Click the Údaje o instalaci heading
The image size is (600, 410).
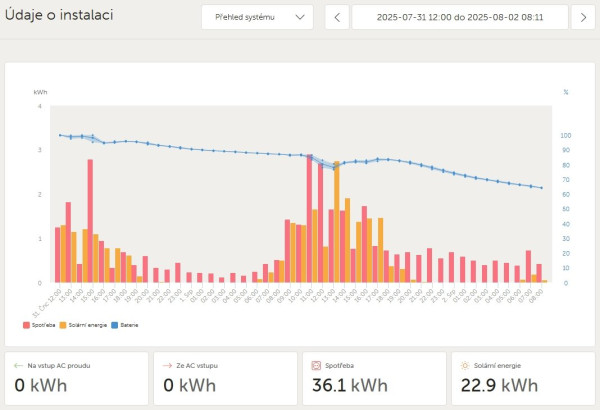[x=59, y=15]
